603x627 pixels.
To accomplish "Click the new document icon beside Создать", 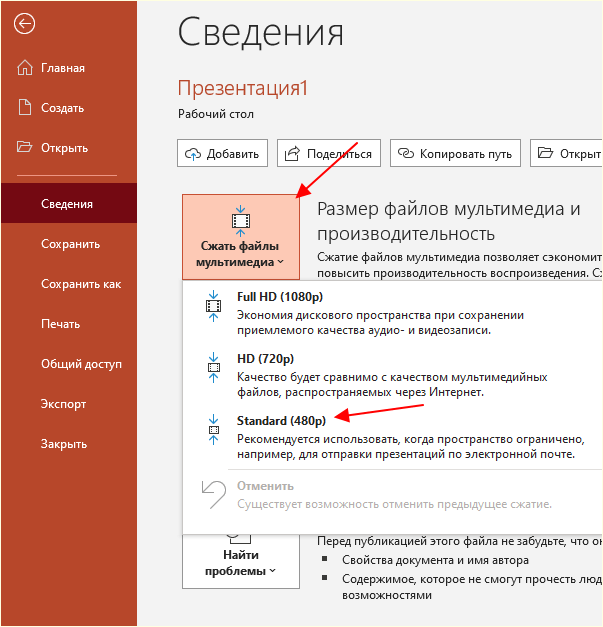I will [25, 107].
